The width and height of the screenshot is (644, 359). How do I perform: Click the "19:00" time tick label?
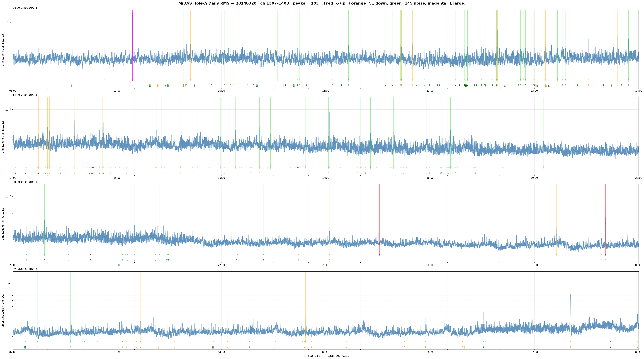point(534,178)
